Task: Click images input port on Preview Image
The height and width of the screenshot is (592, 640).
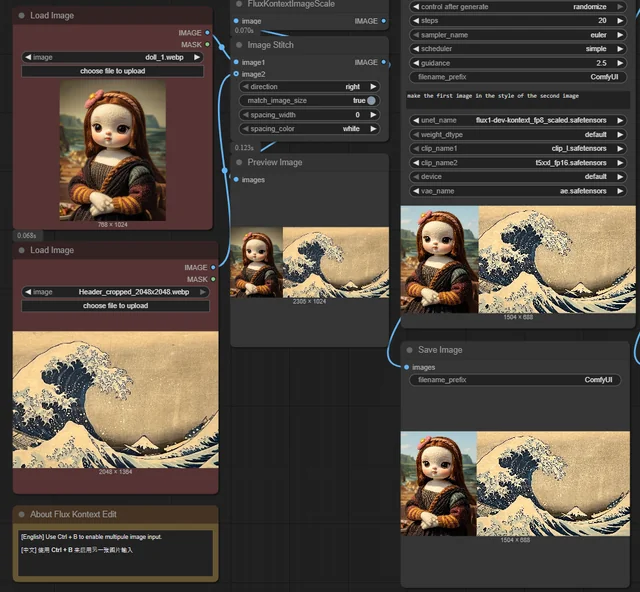Action: point(236,180)
